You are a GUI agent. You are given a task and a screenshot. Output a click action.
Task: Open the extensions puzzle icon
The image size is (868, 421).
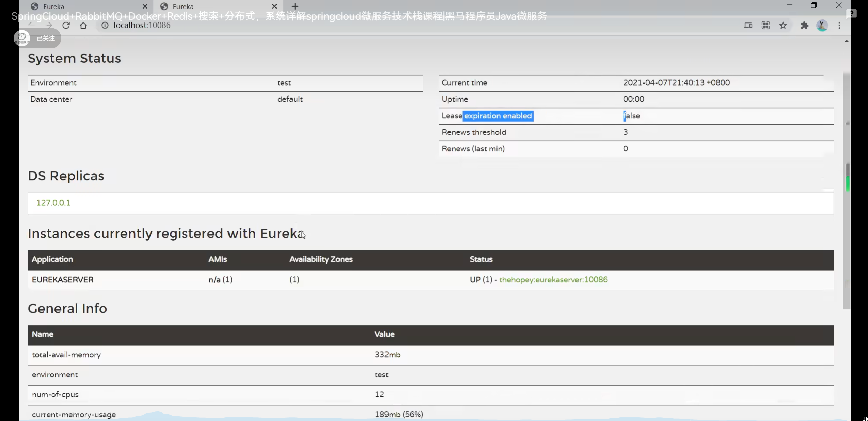click(804, 26)
